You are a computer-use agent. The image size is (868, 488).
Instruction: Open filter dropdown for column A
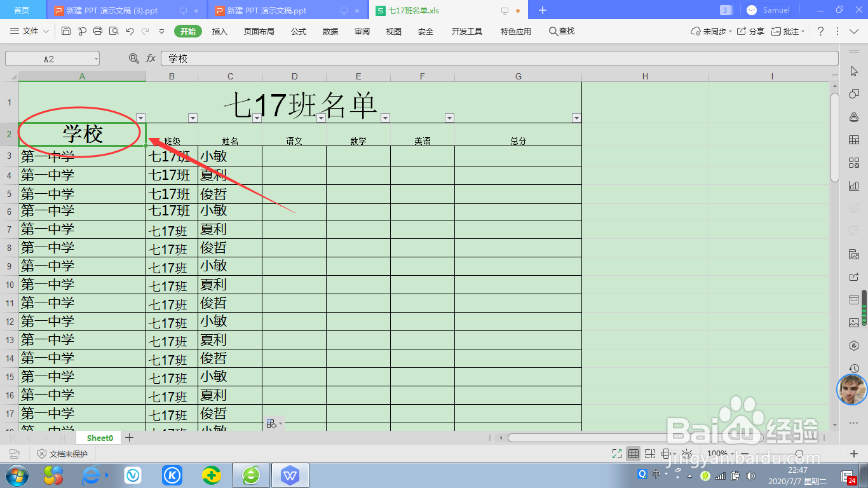point(140,118)
